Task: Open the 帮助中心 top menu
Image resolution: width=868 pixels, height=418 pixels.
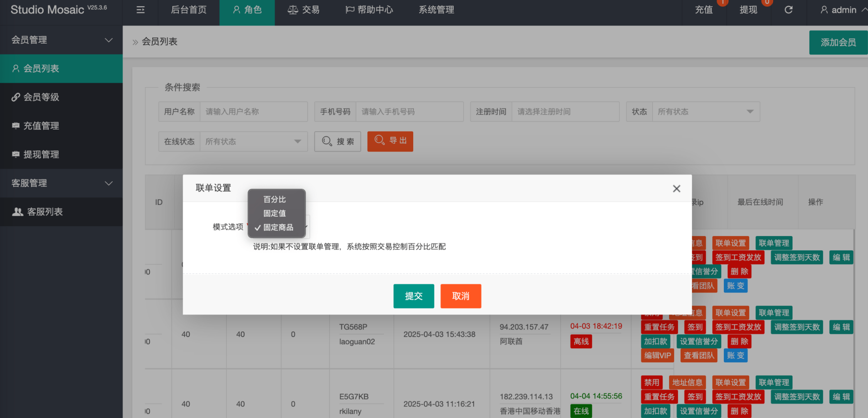Action: [x=369, y=10]
